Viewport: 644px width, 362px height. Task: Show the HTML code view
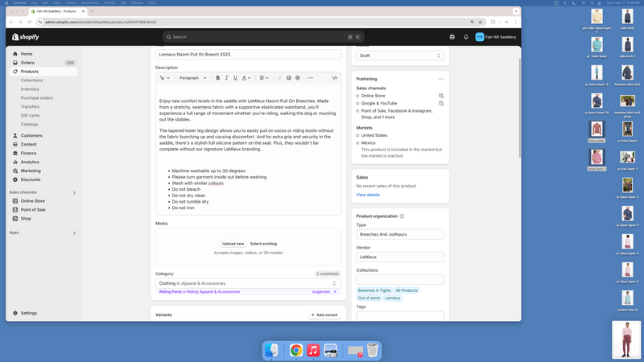[x=335, y=78]
